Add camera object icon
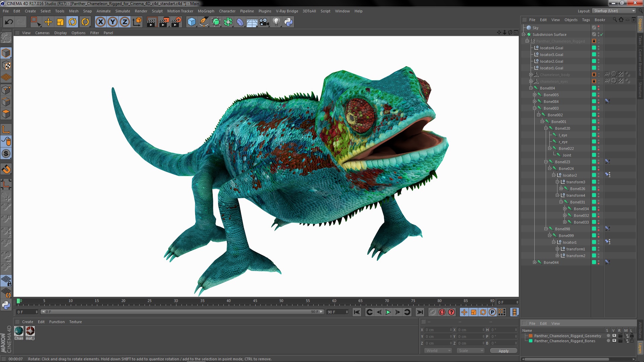Screen dimensions: 644x362 [264, 22]
